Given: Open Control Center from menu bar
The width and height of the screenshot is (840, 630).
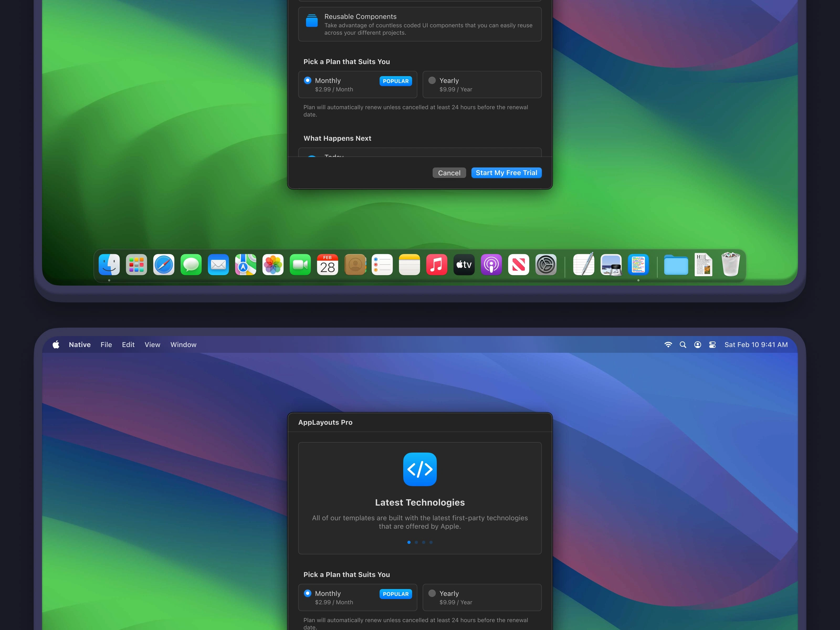Looking at the screenshot, I should [x=712, y=345].
